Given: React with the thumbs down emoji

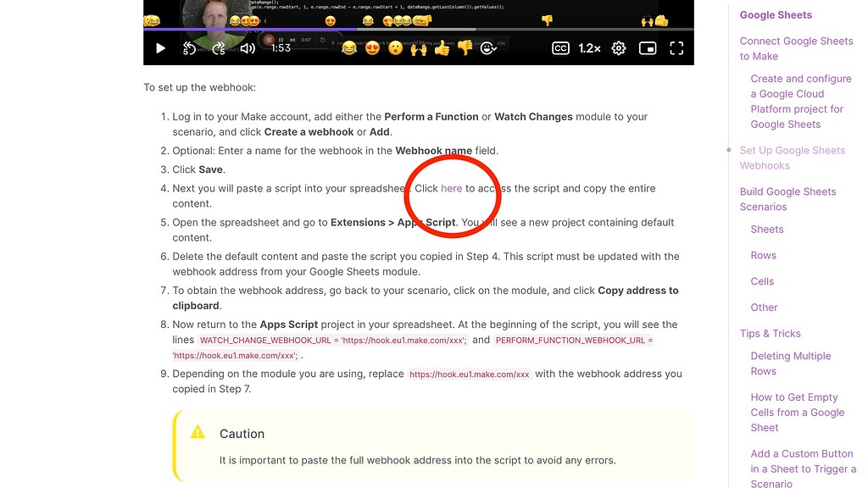Looking at the screenshot, I should point(463,48).
